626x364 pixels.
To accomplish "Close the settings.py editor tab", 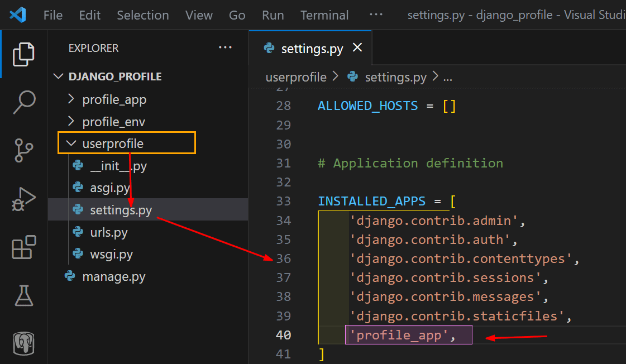I will click(357, 48).
